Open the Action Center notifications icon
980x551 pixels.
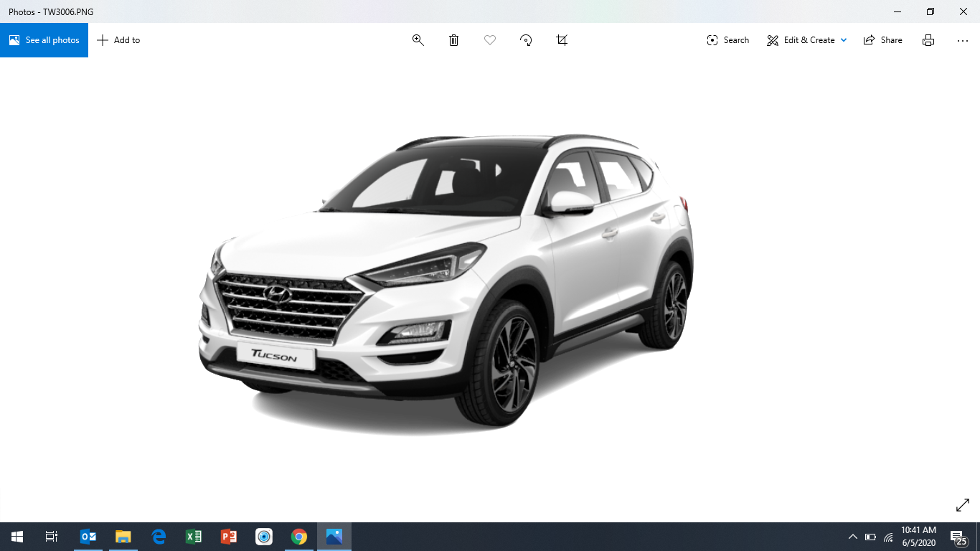[x=958, y=537]
